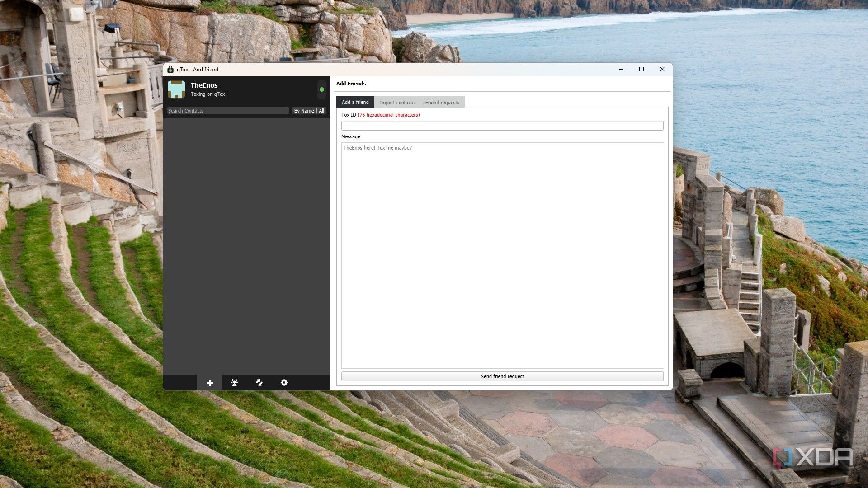Focus the Message text area
The image size is (868, 488).
502,255
